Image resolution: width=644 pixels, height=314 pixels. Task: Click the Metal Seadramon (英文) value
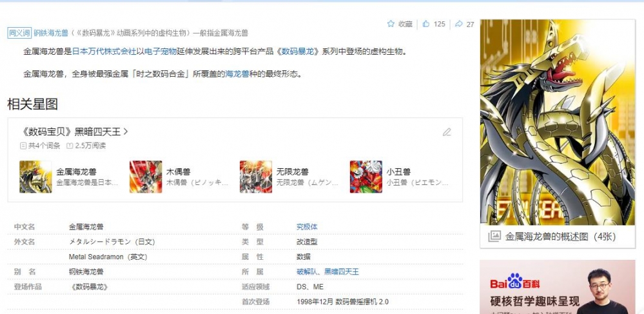tap(108, 257)
